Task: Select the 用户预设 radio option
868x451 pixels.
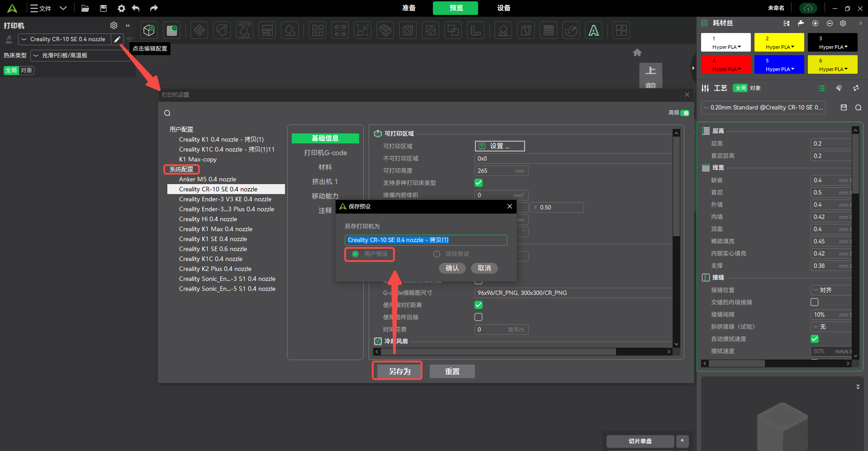Action: [355, 254]
